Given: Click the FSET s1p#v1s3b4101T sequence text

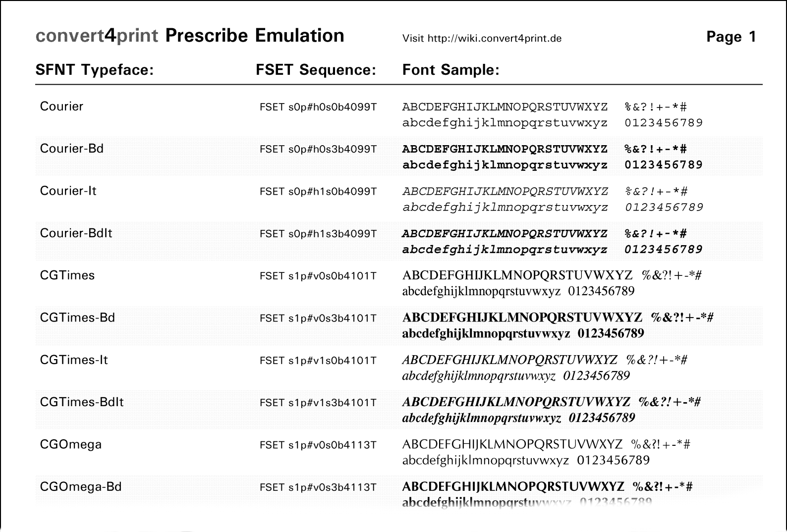Looking at the screenshot, I should click(318, 403).
